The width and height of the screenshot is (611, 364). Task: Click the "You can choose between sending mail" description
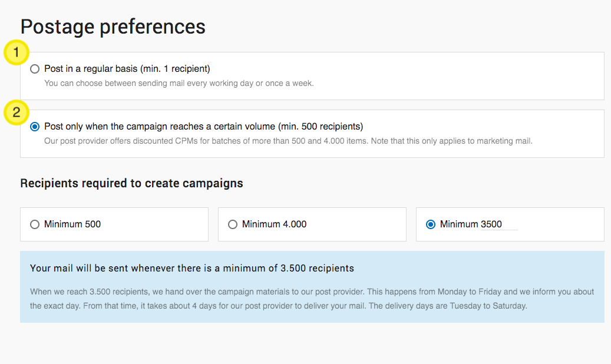(179, 83)
